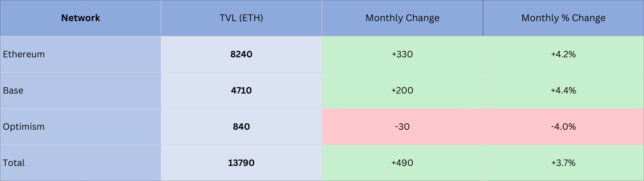Click the Ethereum row label
The width and height of the screenshot is (644, 181).
click(x=24, y=54)
